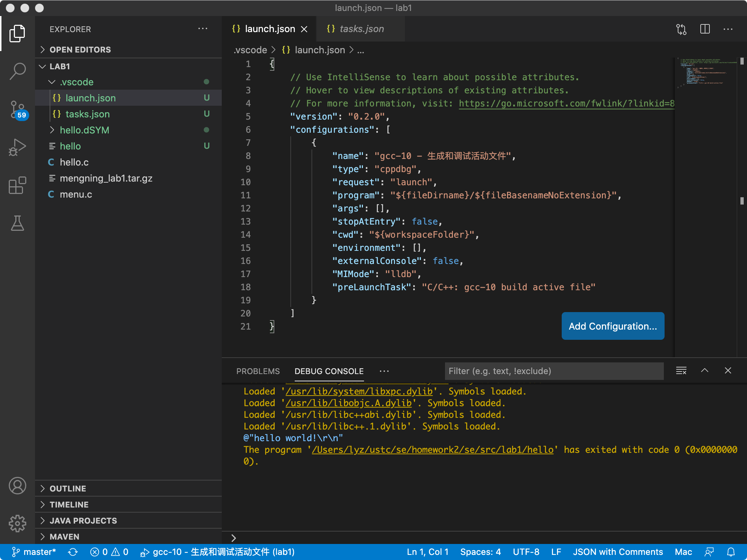This screenshot has height=560, width=747.
Task: Click the Open Changes compare icon
Action: click(681, 29)
